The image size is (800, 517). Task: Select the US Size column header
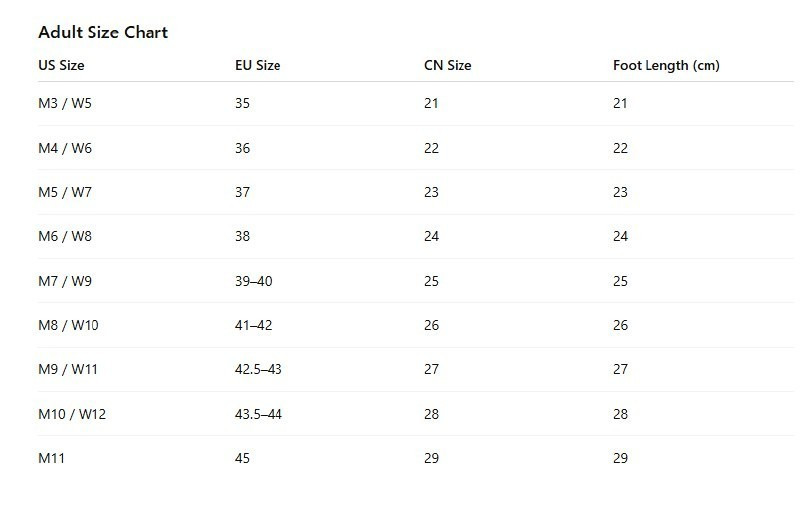61,65
